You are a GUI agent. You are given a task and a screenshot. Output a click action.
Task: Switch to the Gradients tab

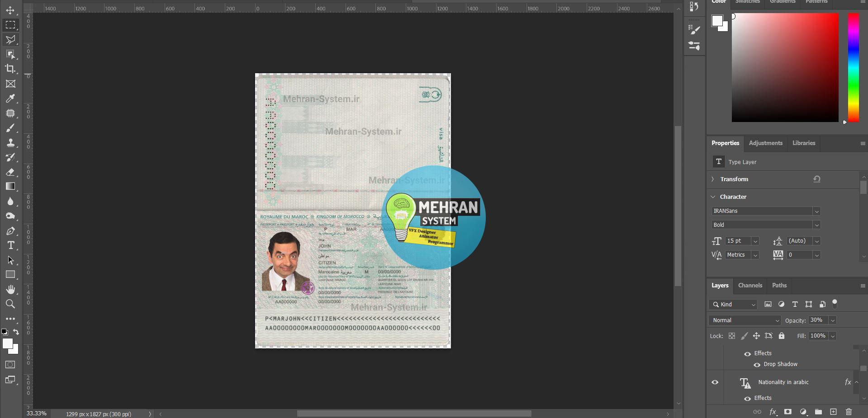(783, 2)
